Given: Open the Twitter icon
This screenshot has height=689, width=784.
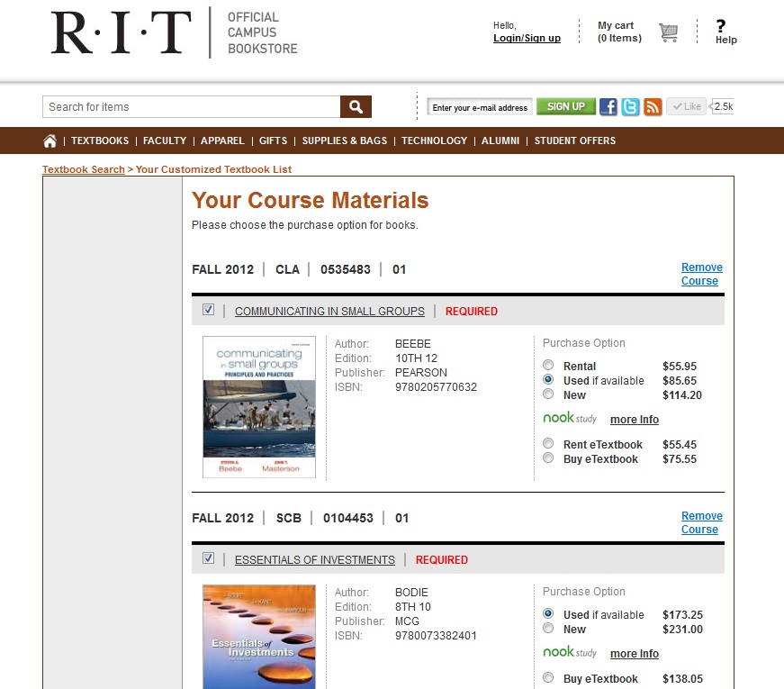Looking at the screenshot, I should 629,106.
